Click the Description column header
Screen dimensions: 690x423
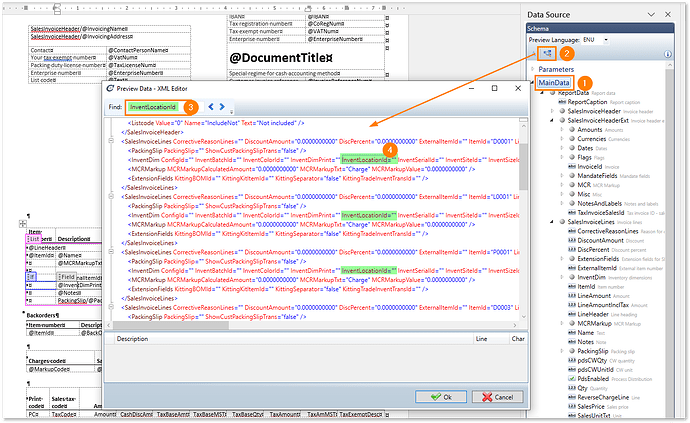tap(132, 338)
